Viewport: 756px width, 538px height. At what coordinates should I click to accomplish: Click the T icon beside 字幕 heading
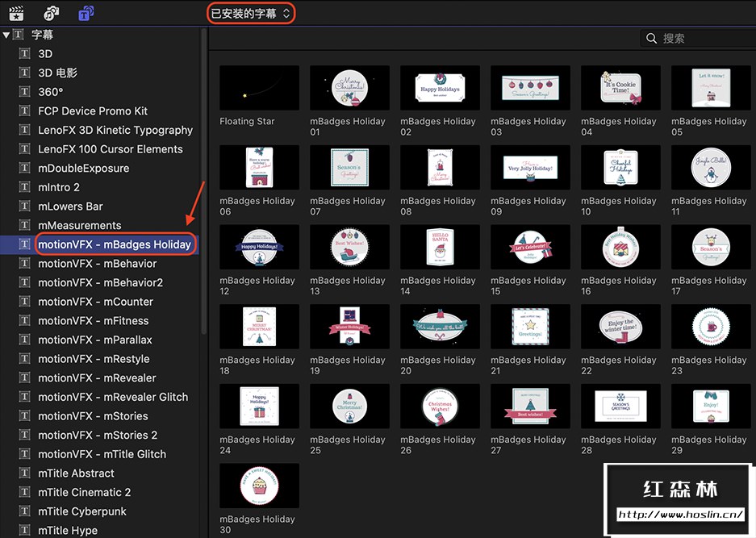19,35
